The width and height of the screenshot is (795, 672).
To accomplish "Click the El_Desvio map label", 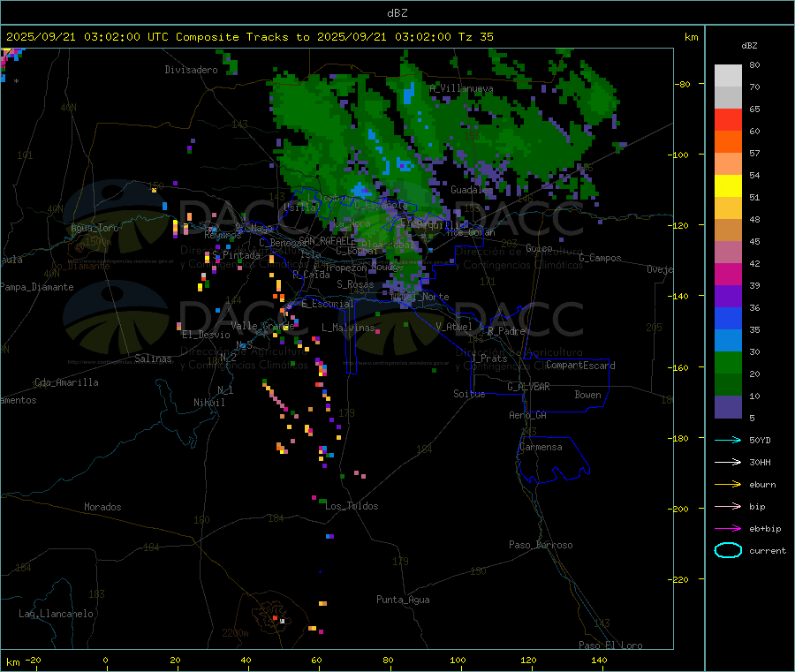I will pos(206,335).
